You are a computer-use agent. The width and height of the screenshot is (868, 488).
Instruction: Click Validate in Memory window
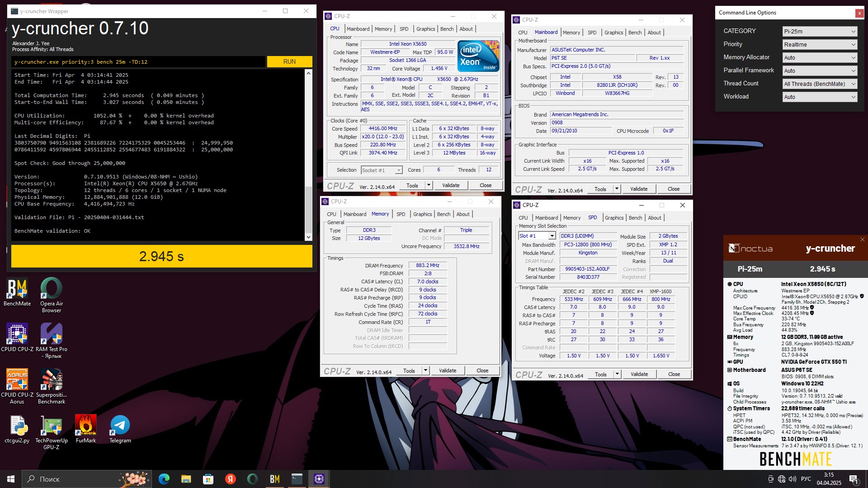click(x=448, y=371)
